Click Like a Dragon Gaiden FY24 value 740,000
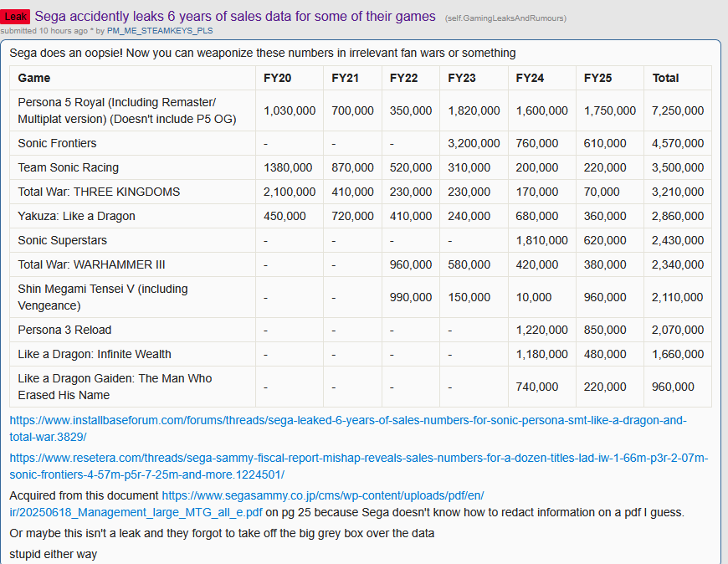This screenshot has width=728, height=564. coord(536,387)
